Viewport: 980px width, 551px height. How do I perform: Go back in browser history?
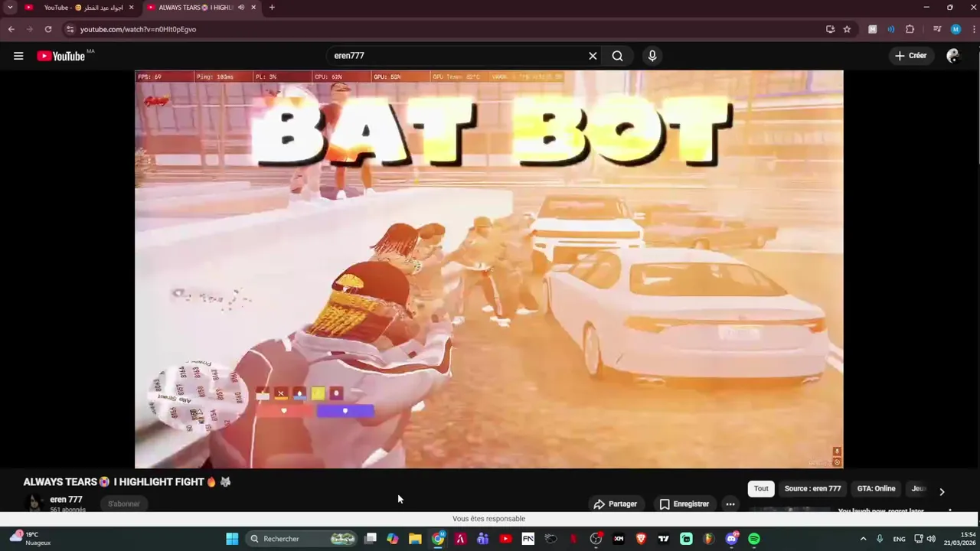point(11,29)
